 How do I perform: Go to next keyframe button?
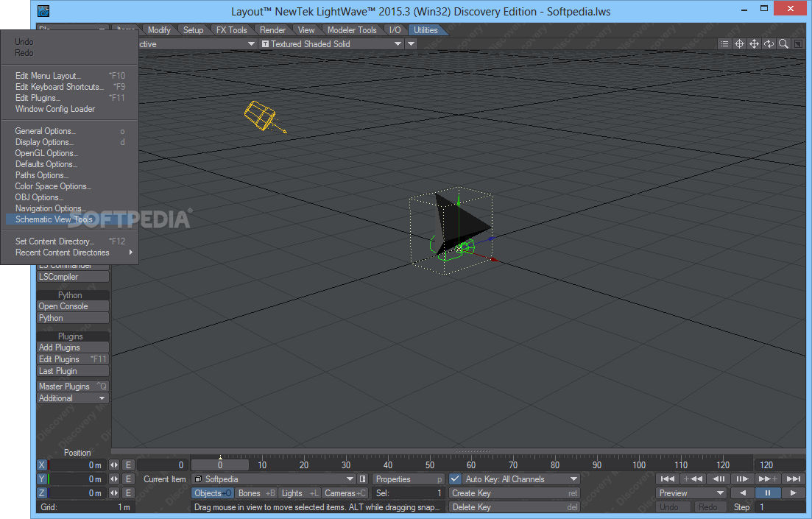[x=768, y=479]
